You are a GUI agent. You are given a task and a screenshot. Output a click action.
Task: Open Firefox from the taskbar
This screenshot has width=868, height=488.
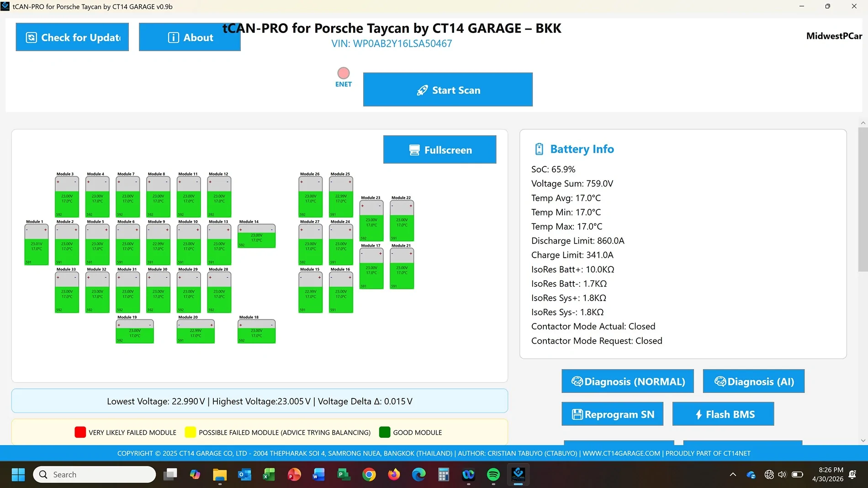click(x=394, y=475)
